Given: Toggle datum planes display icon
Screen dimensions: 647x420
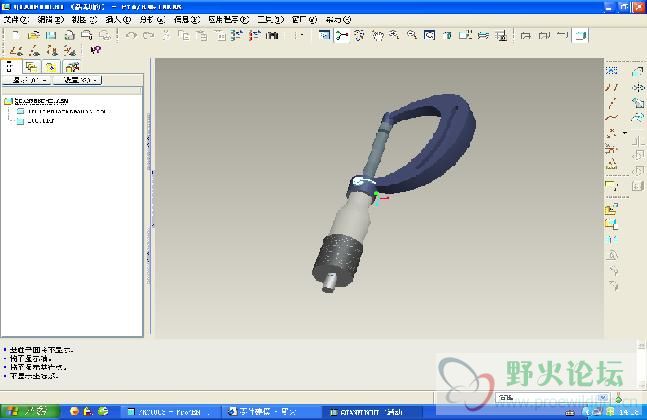Looking at the screenshot, I should 16,50.
